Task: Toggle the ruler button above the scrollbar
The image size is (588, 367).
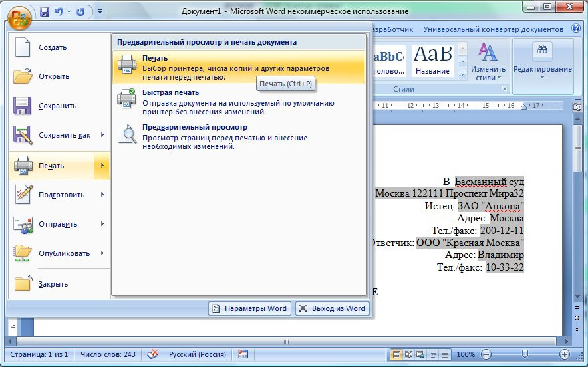Action: [577, 107]
